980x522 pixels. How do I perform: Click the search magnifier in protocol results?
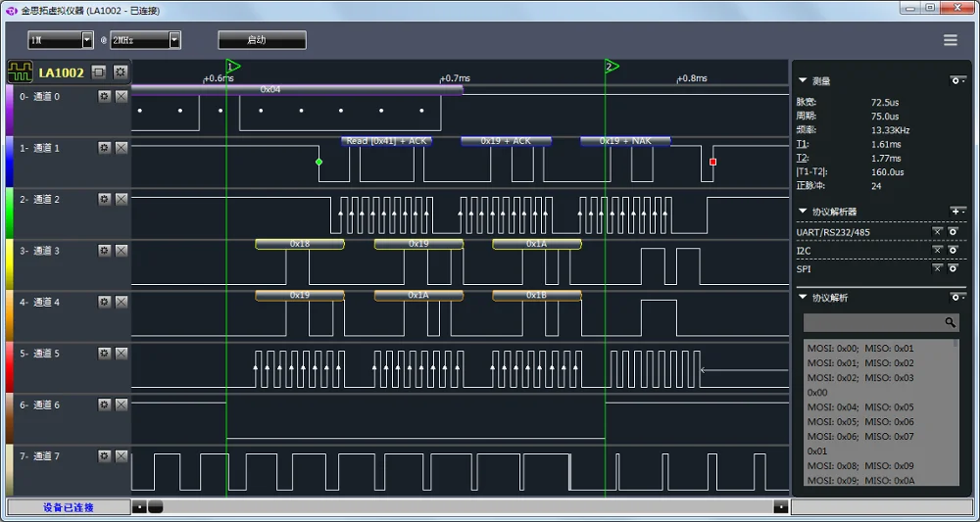950,322
